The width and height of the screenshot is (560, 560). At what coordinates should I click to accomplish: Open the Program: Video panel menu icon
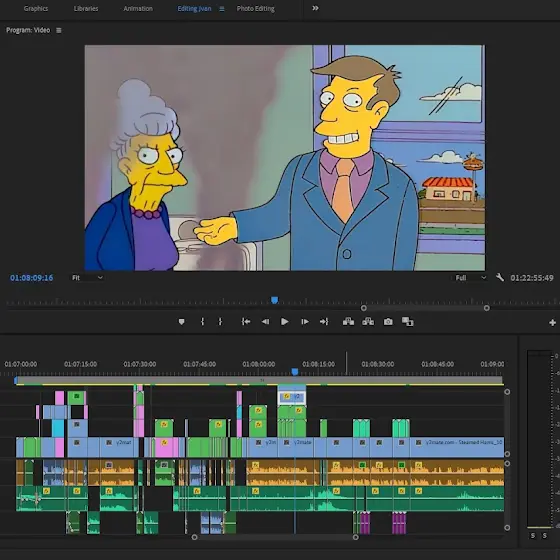click(x=59, y=30)
